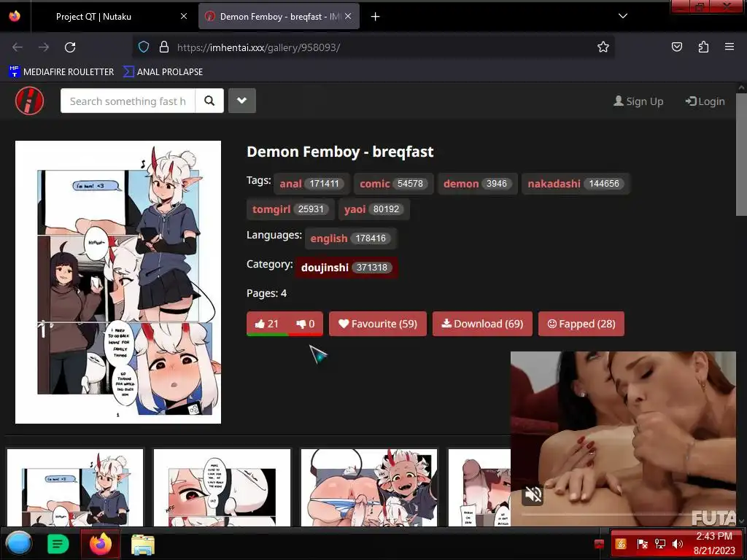Screen dimensions: 747x560
Task: Show site security info via padlock
Action: 164,47
